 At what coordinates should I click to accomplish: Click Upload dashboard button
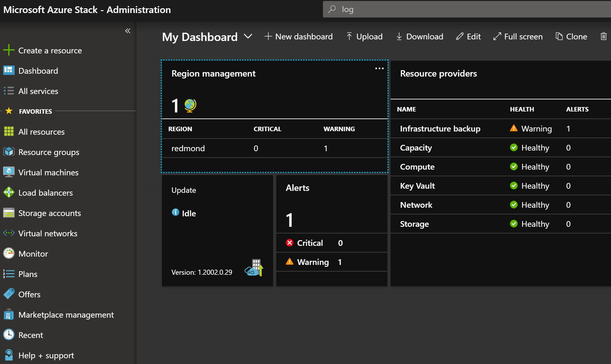tap(364, 37)
